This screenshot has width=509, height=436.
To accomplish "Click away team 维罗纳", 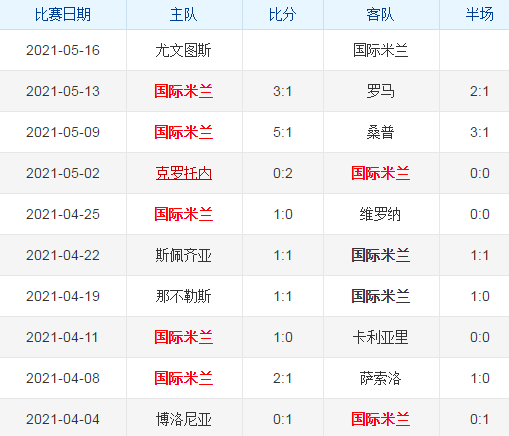I will click(380, 214).
